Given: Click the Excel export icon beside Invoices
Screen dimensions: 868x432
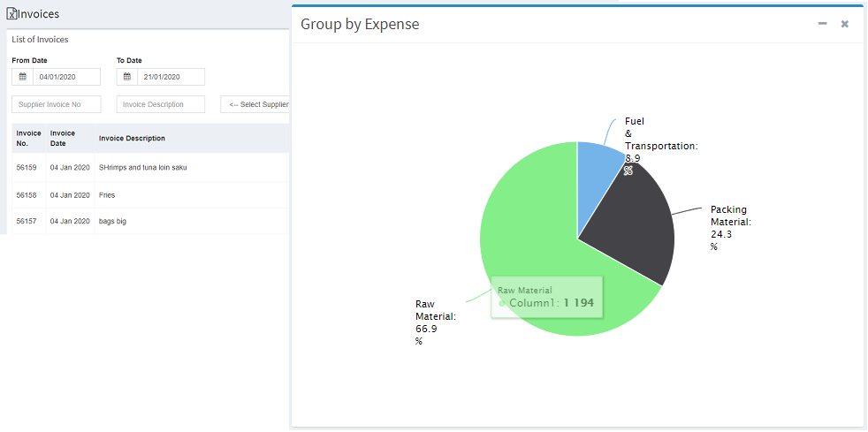Looking at the screenshot, I should (x=11, y=14).
